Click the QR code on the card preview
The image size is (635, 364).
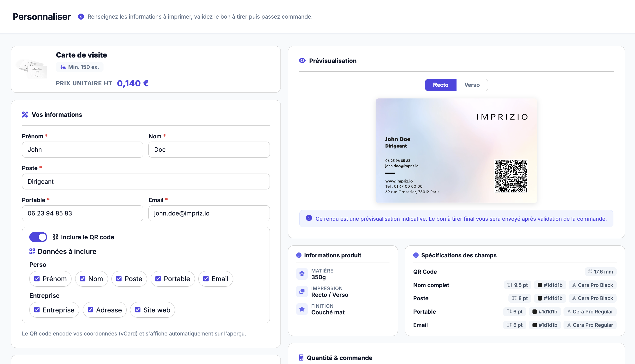[x=511, y=176]
